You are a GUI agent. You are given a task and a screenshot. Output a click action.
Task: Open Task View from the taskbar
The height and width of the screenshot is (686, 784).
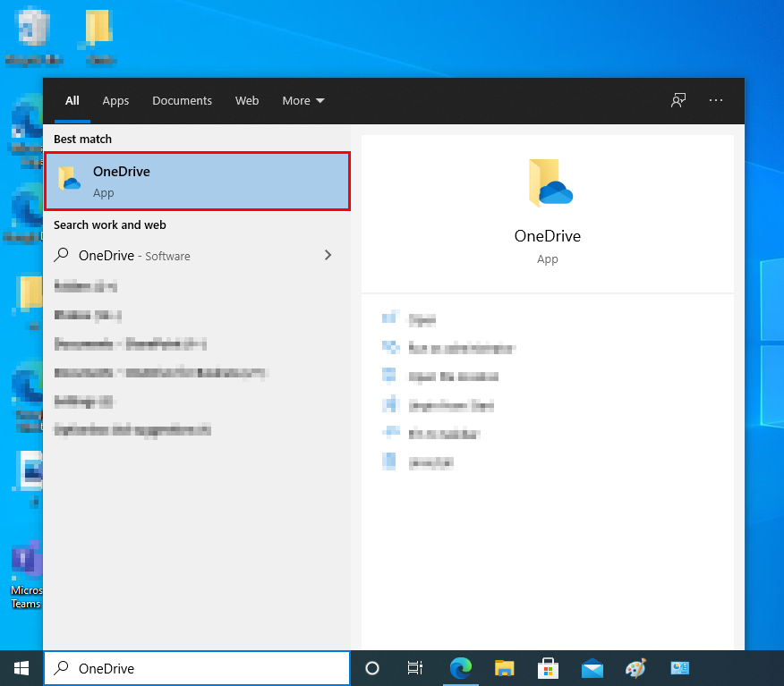coord(415,668)
